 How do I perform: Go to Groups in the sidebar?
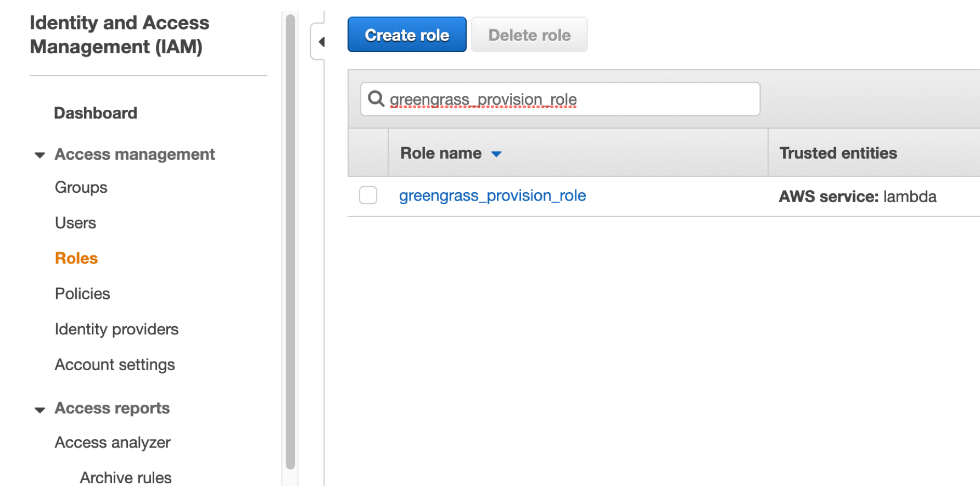pyautogui.click(x=81, y=187)
